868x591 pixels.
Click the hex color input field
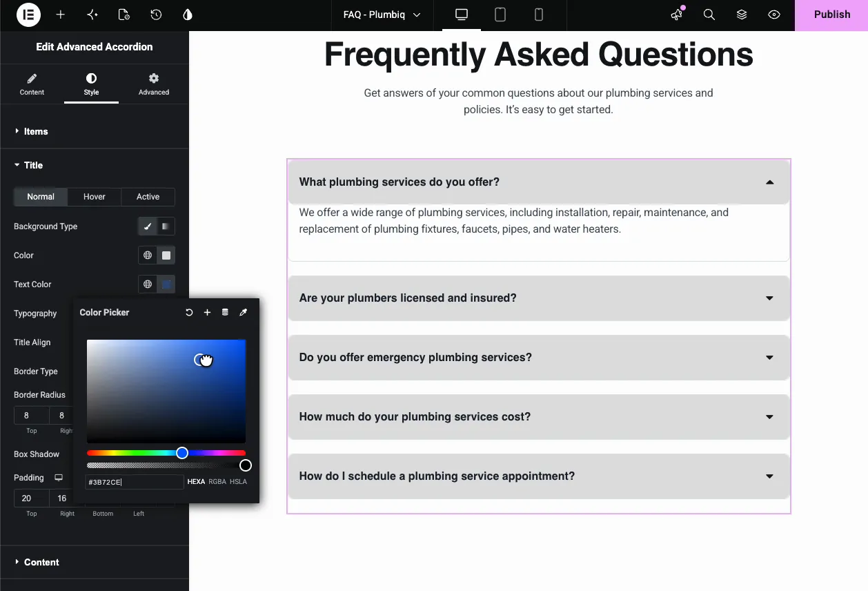135,482
